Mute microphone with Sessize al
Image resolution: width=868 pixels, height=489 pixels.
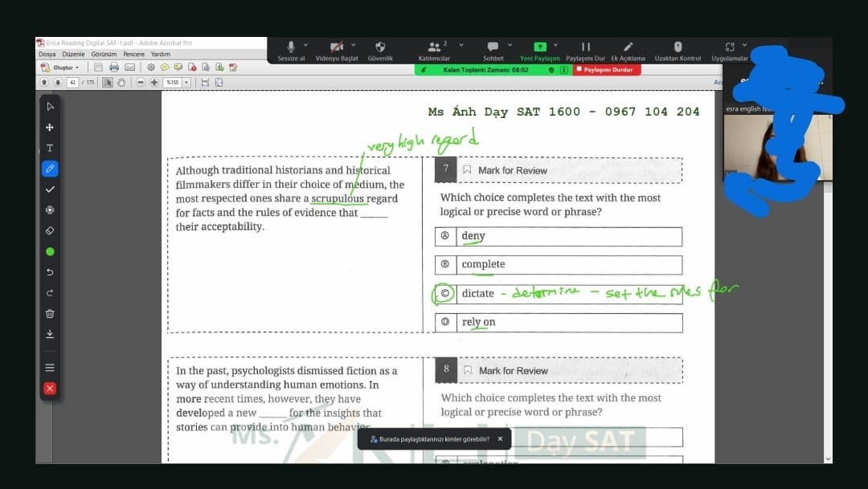click(x=291, y=51)
